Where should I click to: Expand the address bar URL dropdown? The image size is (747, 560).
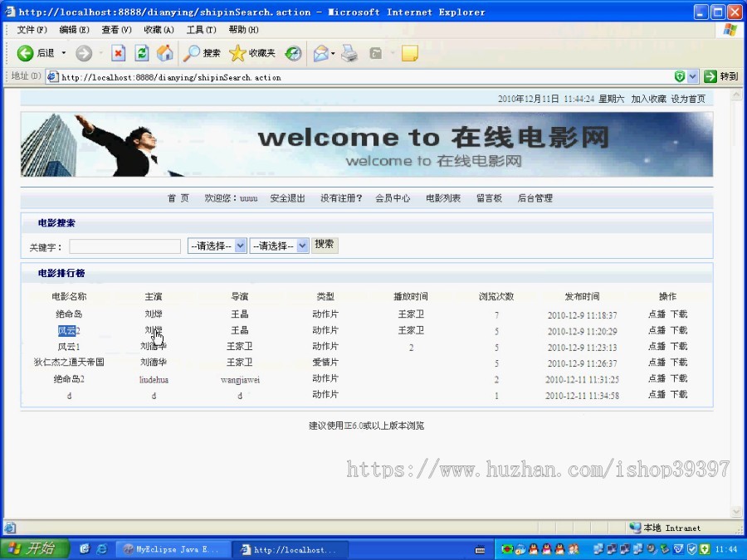click(693, 76)
